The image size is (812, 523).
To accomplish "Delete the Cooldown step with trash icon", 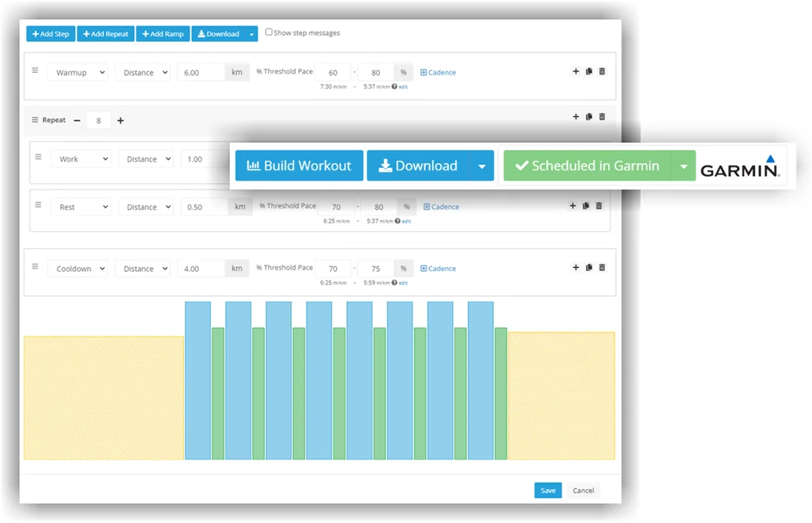I will click(x=602, y=268).
